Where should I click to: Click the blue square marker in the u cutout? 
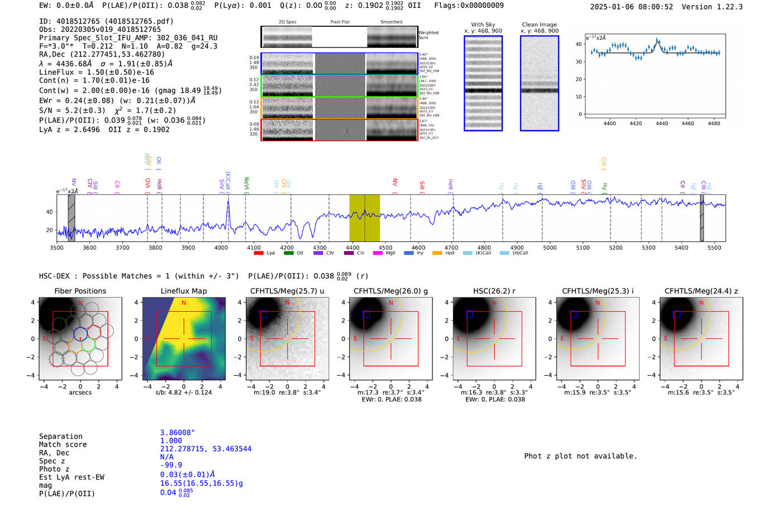[263, 314]
